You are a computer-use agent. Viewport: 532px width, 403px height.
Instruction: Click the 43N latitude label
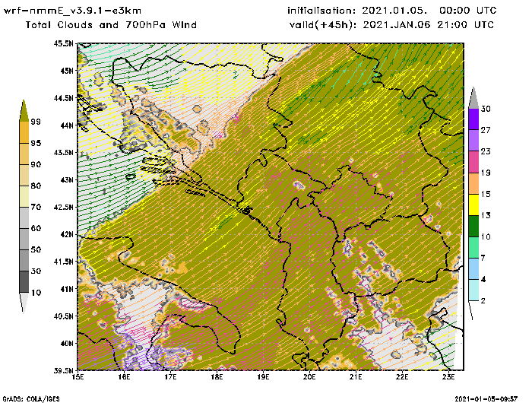pyautogui.click(x=67, y=179)
